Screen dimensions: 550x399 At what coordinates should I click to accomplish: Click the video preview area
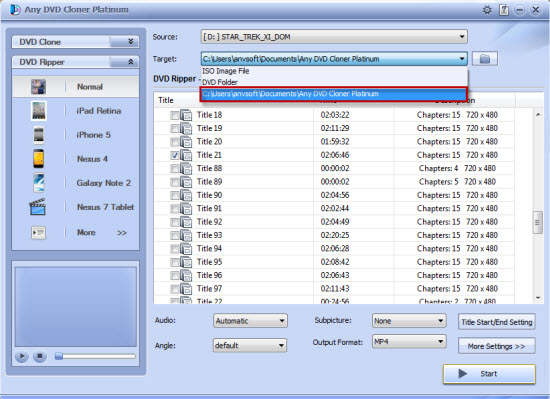click(x=75, y=307)
